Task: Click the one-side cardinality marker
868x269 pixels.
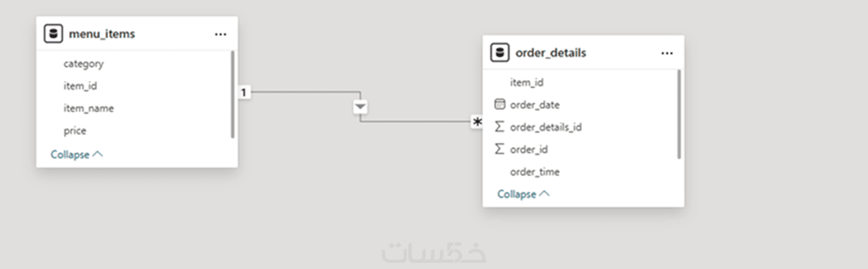Action: pyautogui.click(x=244, y=92)
